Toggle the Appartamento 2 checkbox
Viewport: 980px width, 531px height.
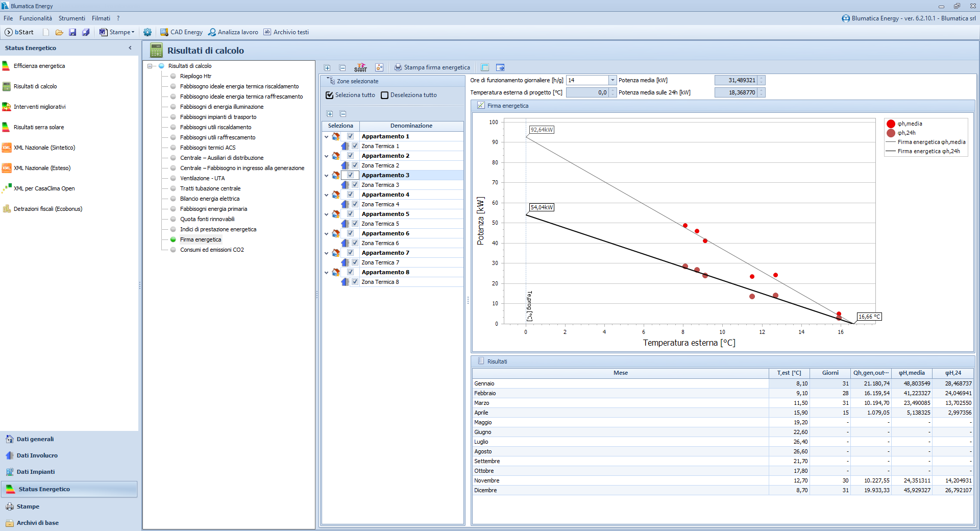pyautogui.click(x=351, y=156)
